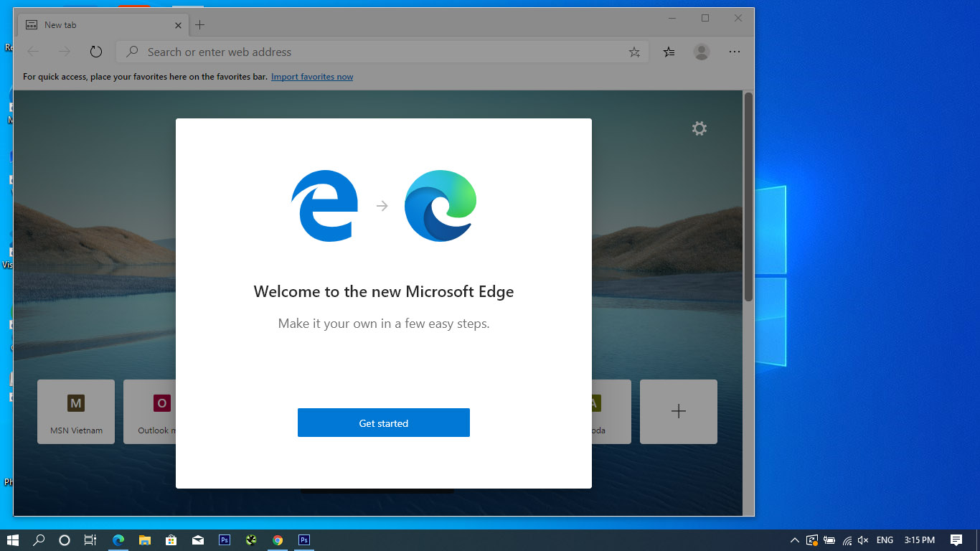This screenshot has width=980, height=551.
Task: Open the MSN Vietnam quick link tile
Action: pos(76,412)
